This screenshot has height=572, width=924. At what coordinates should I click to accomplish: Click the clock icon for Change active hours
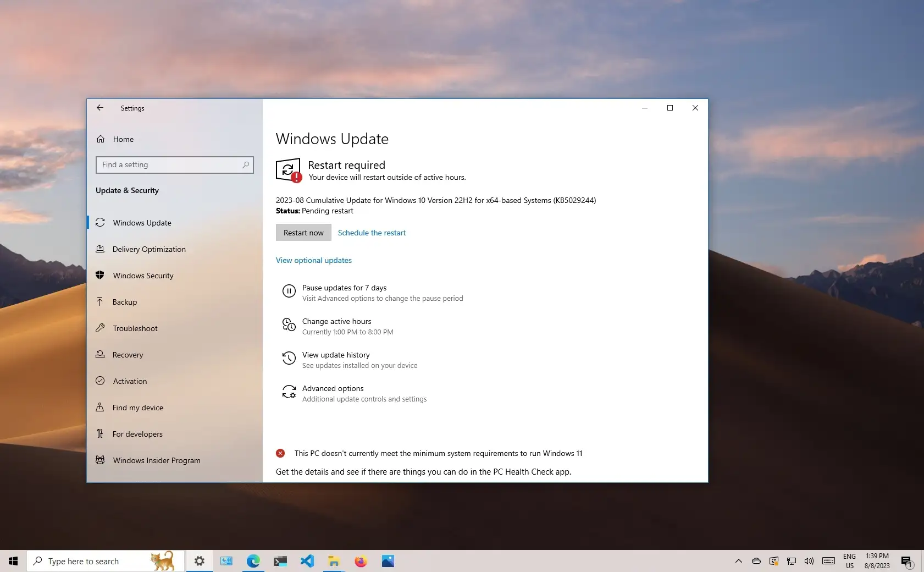(289, 324)
